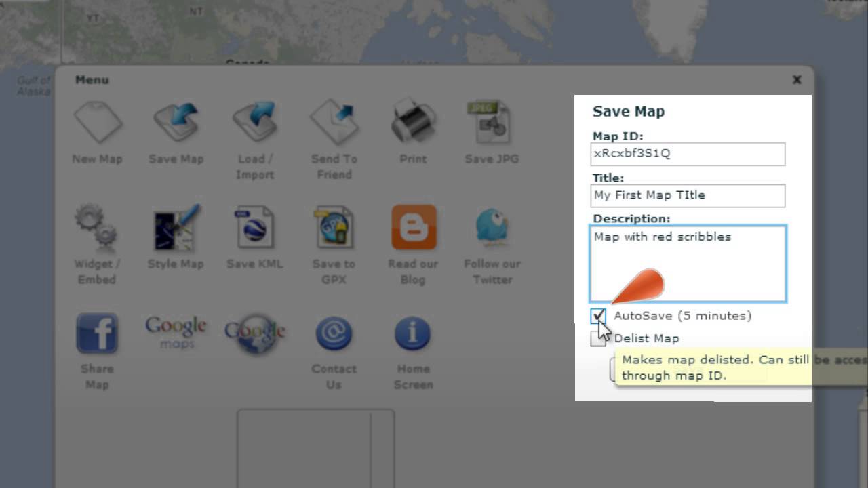Open the Contact Us at-sign icon
The height and width of the screenshot is (488, 868).
334,333
